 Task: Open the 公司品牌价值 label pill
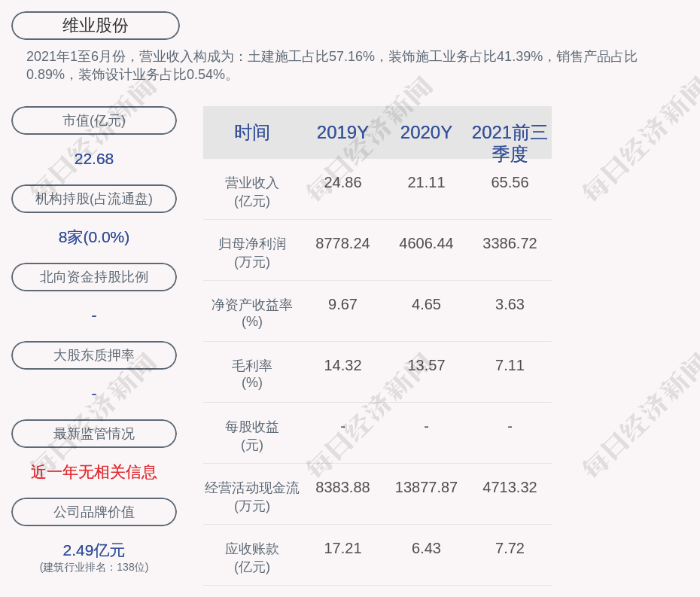[x=94, y=512]
